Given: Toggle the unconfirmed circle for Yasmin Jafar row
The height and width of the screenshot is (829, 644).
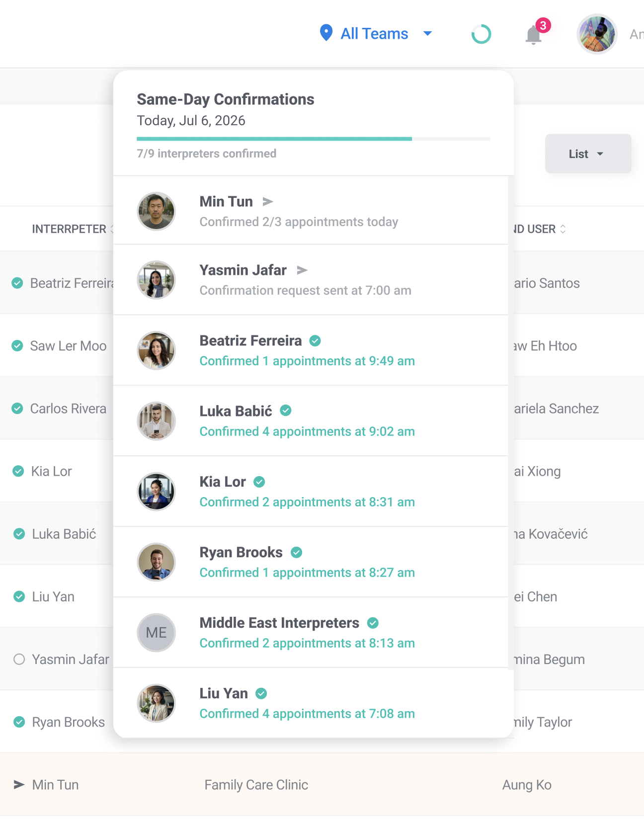Looking at the screenshot, I should pyautogui.click(x=19, y=659).
